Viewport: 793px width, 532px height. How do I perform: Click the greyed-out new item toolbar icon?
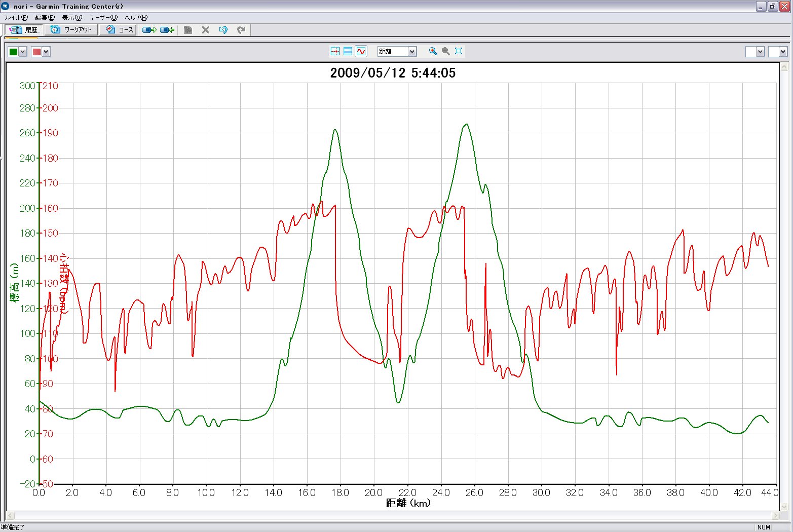(188, 30)
